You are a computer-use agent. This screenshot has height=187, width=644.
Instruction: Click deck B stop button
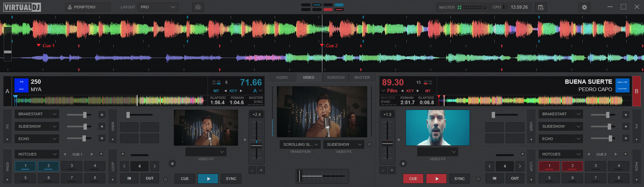[x=403, y=164]
